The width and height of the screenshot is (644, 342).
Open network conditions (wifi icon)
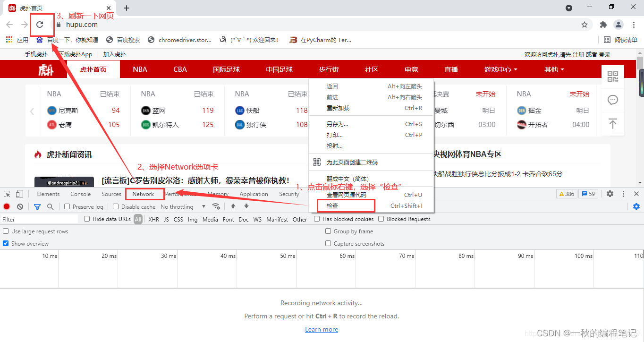tap(216, 206)
